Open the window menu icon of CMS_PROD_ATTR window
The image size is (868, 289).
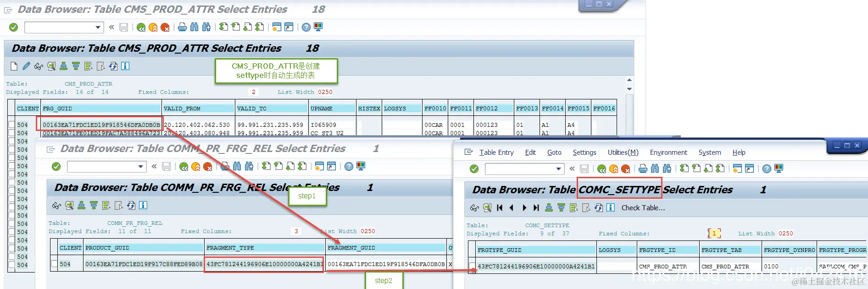(8, 10)
